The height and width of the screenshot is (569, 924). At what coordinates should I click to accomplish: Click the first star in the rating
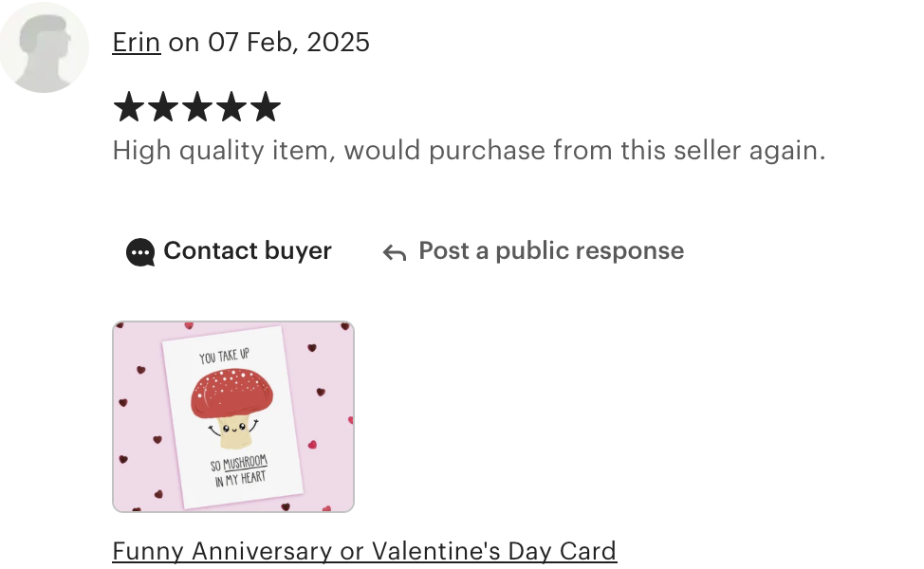pyautogui.click(x=128, y=107)
